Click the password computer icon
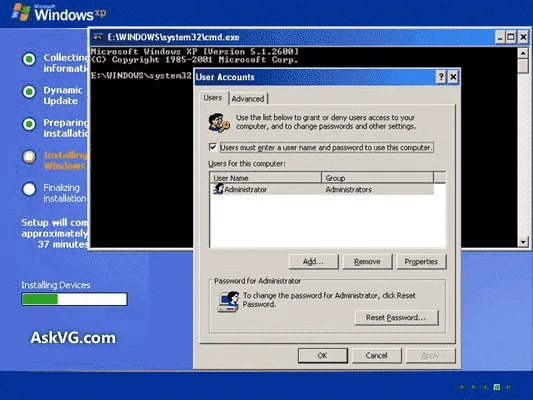The image size is (533, 400). (x=228, y=301)
